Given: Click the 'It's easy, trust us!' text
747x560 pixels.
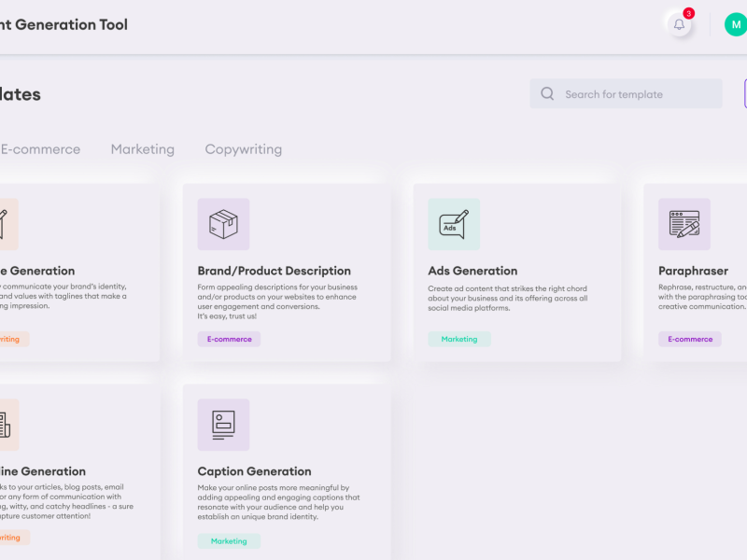Looking at the screenshot, I should (227, 316).
